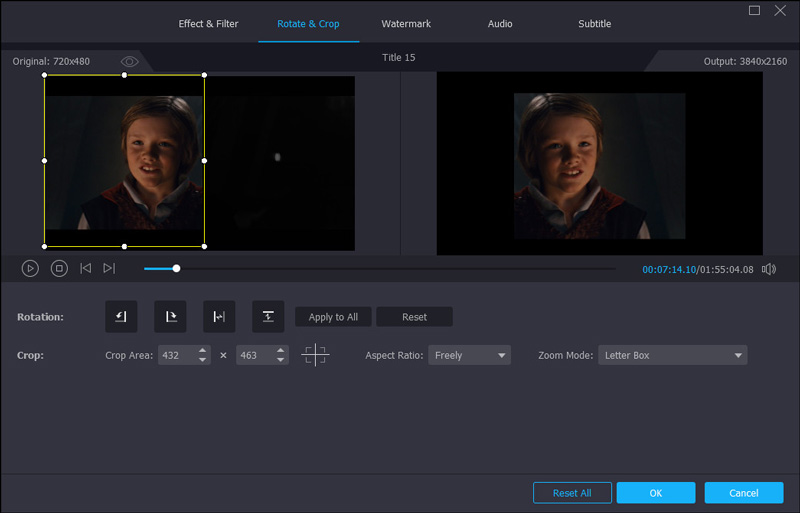Image resolution: width=800 pixels, height=513 pixels.
Task: Toggle the original preview eye icon
Action: pos(129,61)
